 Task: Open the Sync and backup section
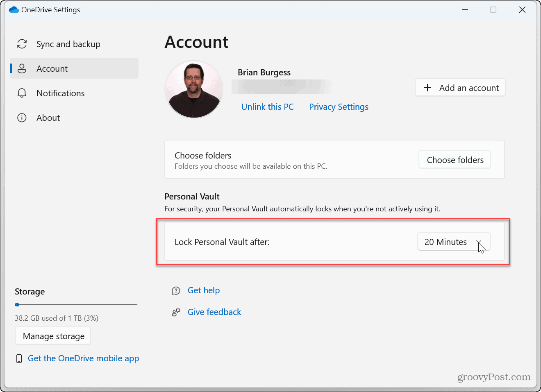tap(74, 44)
